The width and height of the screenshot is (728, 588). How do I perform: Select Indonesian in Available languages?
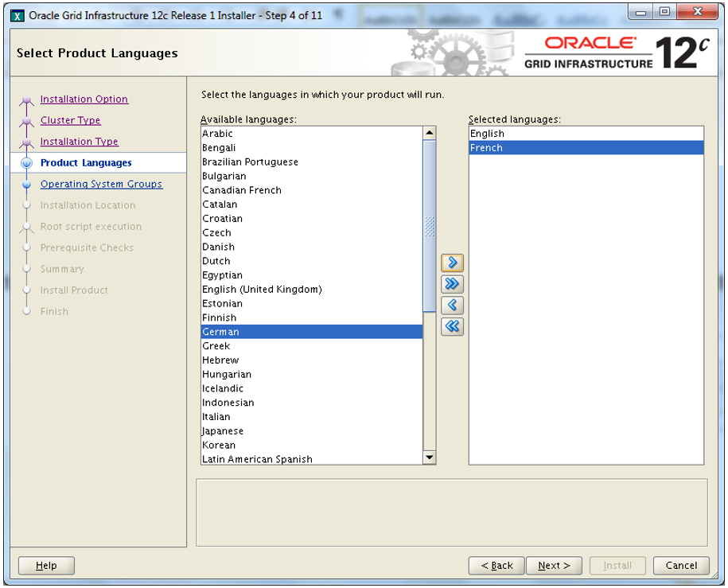click(x=312, y=403)
